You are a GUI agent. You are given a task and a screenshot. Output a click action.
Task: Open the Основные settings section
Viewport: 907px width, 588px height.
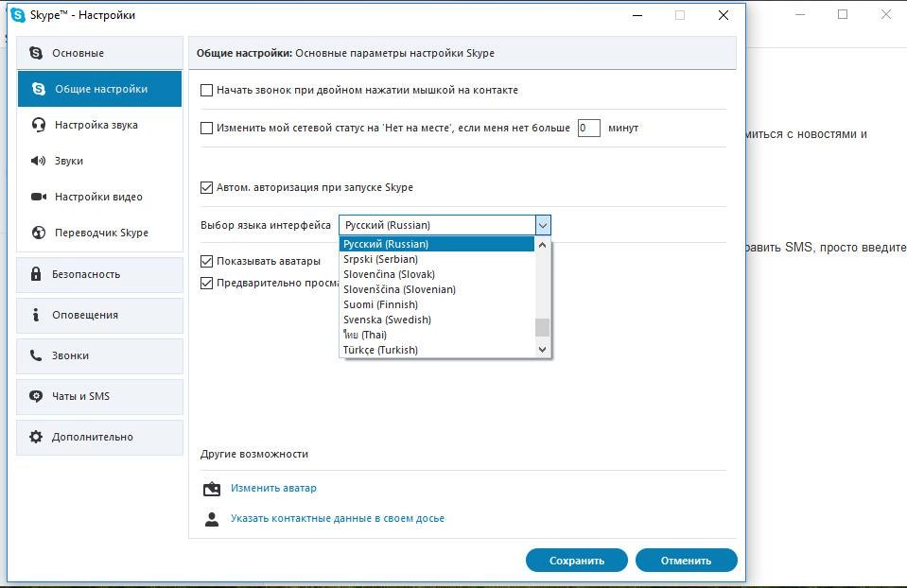[x=99, y=53]
